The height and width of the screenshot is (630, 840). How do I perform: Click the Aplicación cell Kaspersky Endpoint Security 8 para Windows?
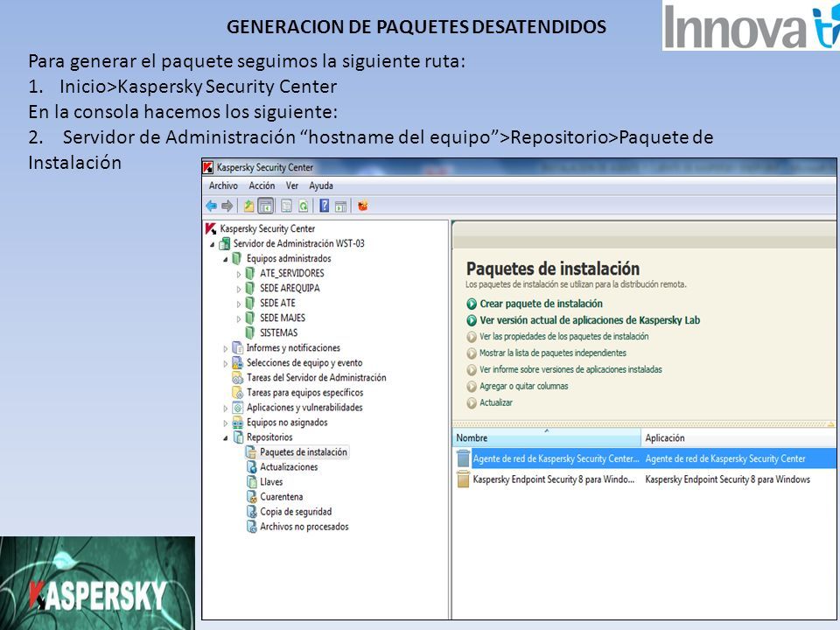click(727, 479)
